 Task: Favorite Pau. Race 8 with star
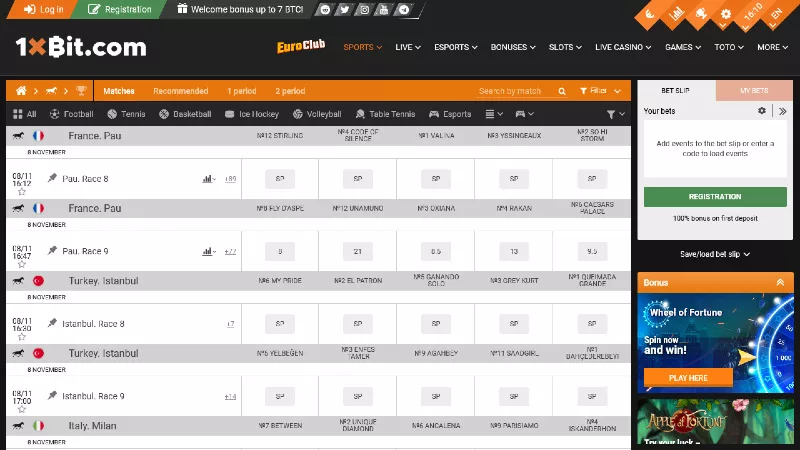tap(21, 192)
